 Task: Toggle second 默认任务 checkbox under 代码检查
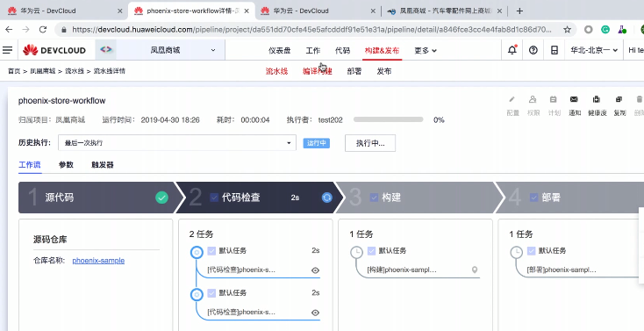(211, 292)
